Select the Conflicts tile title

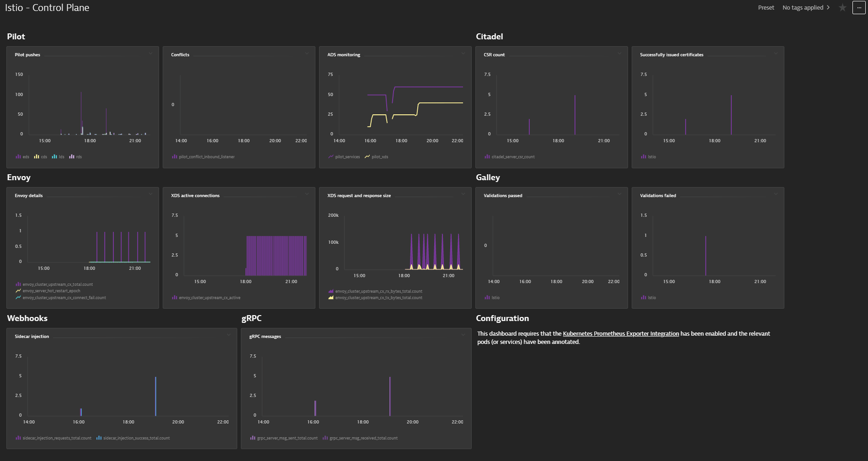[x=180, y=55]
